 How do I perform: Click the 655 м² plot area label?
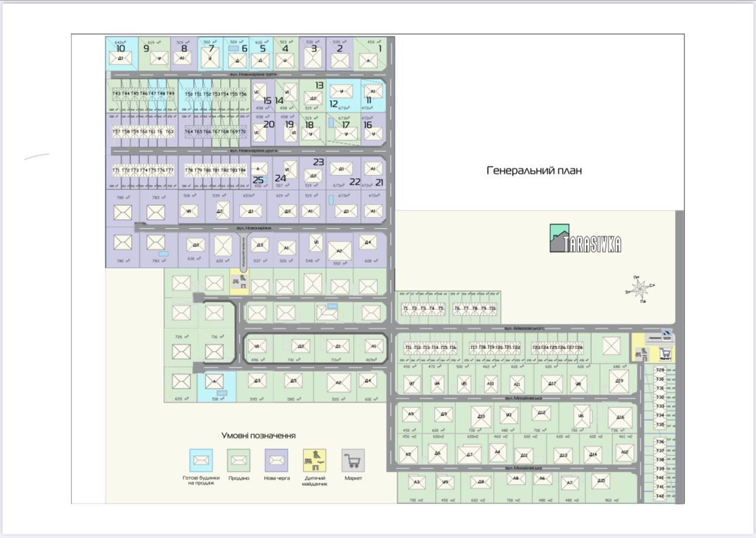pyautogui.click(x=182, y=399)
